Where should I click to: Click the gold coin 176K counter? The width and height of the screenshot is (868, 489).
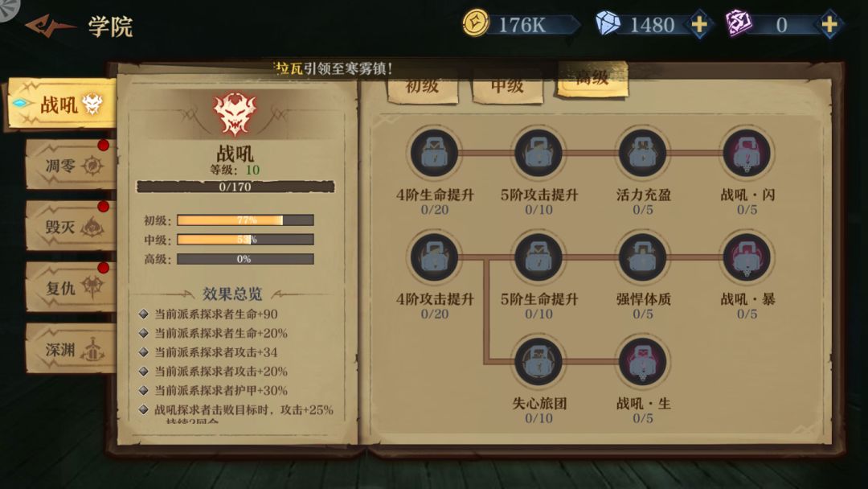point(520,24)
